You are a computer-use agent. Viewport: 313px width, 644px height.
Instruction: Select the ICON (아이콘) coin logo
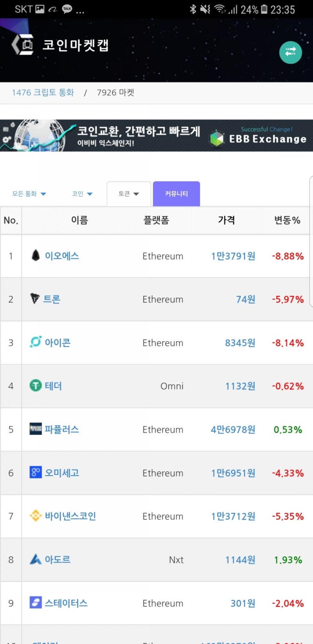36,342
